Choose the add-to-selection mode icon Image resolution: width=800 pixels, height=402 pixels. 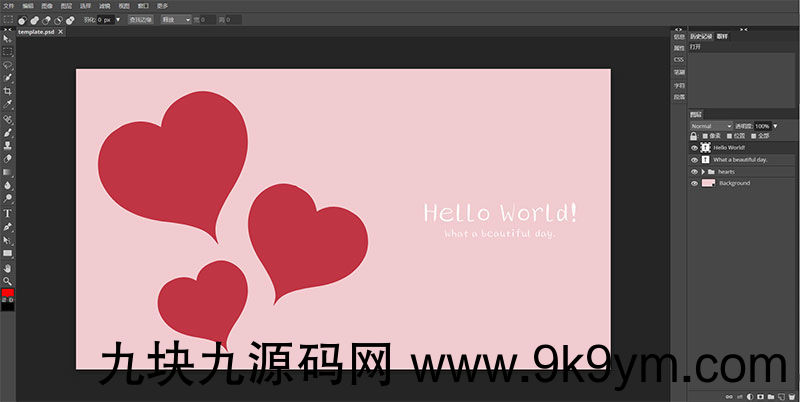[x=34, y=20]
